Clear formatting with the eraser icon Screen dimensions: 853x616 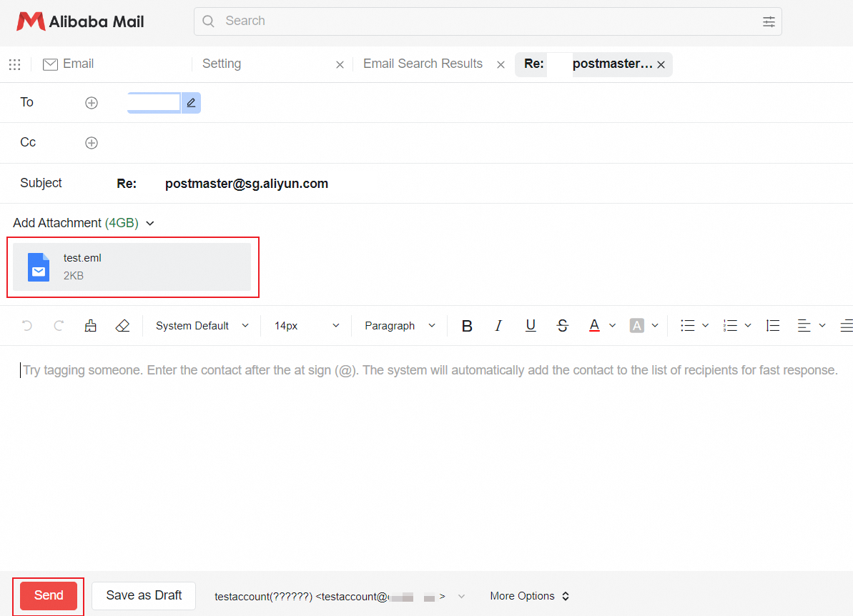pyautogui.click(x=122, y=326)
